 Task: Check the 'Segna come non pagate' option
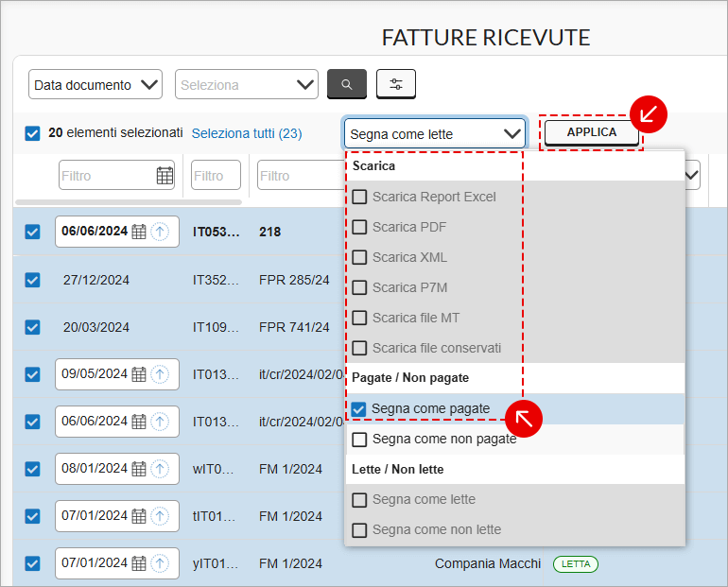[x=359, y=440]
